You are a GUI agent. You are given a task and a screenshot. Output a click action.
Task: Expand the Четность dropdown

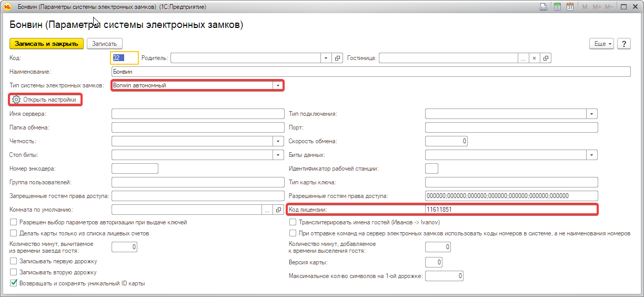tap(278, 141)
